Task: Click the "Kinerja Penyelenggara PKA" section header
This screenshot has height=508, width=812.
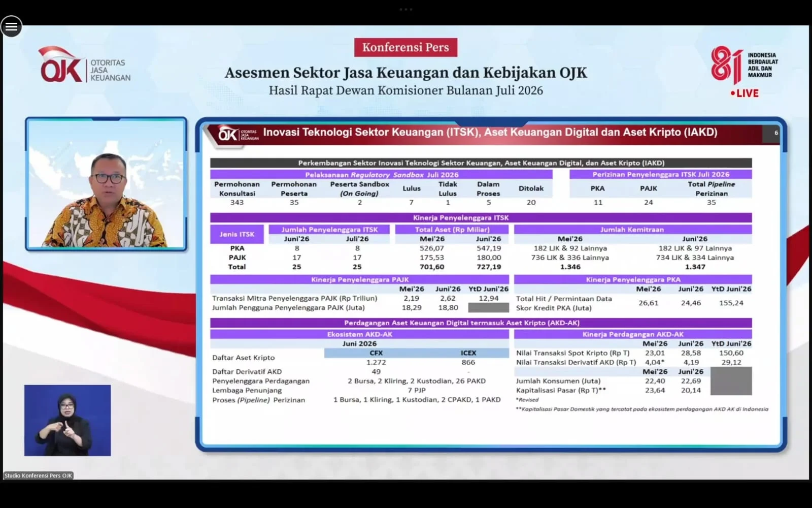Action: click(633, 279)
